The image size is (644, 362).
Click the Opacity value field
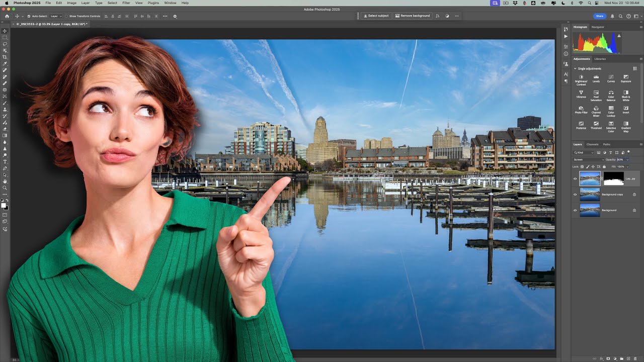(x=620, y=160)
